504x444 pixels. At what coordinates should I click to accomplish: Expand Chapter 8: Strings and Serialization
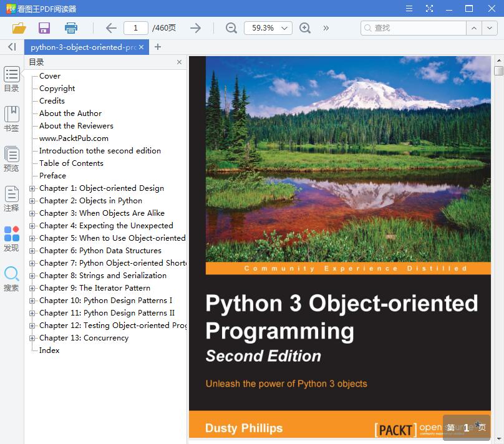pyautogui.click(x=32, y=276)
